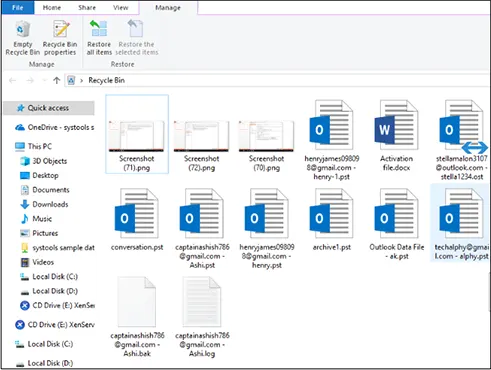Image resolution: width=491 pixels, height=370 pixels.
Task: Expand the address bar path chevron
Action: tap(81, 80)
